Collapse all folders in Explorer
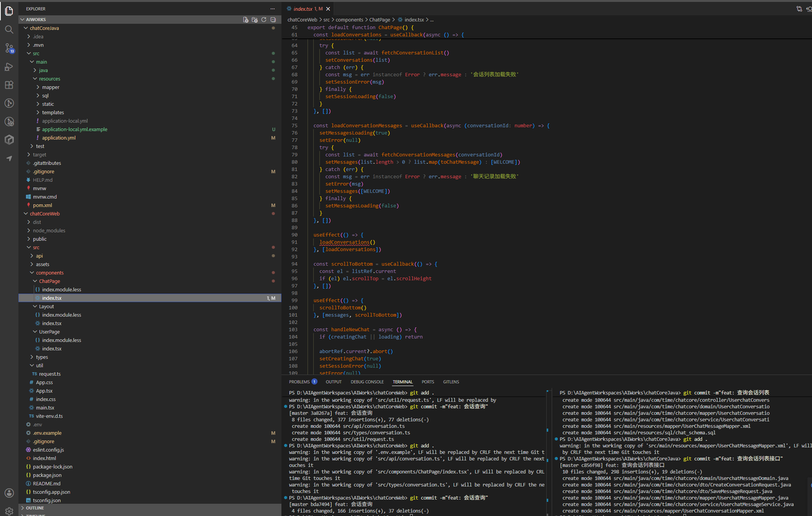This screenshot has width=812, height=516. 273,20
